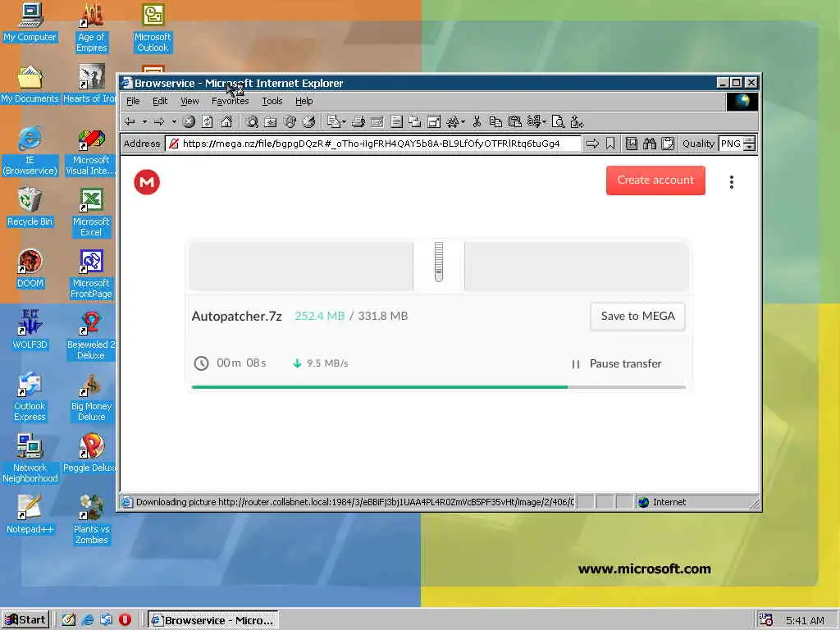Click the zip file icon thumbnail

click(x=439, y=262)
